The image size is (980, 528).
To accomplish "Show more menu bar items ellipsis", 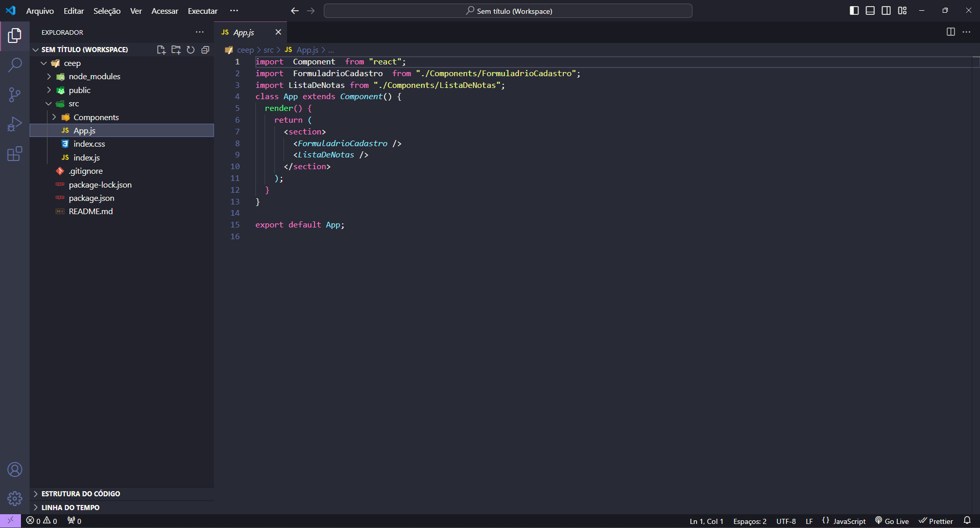I will pos(234,11).
